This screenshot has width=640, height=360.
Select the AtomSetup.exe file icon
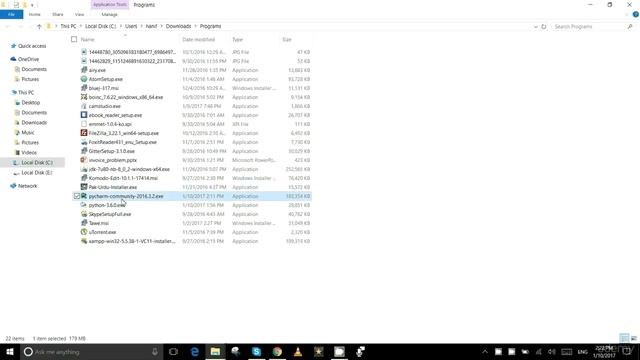84,79
